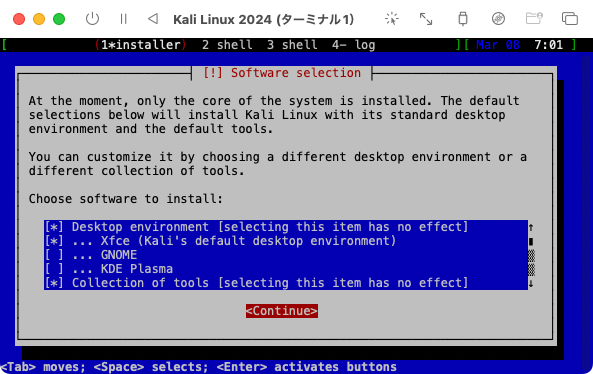Click the windows overlay icon
The image size is (593, 374).
coord(570,19)
